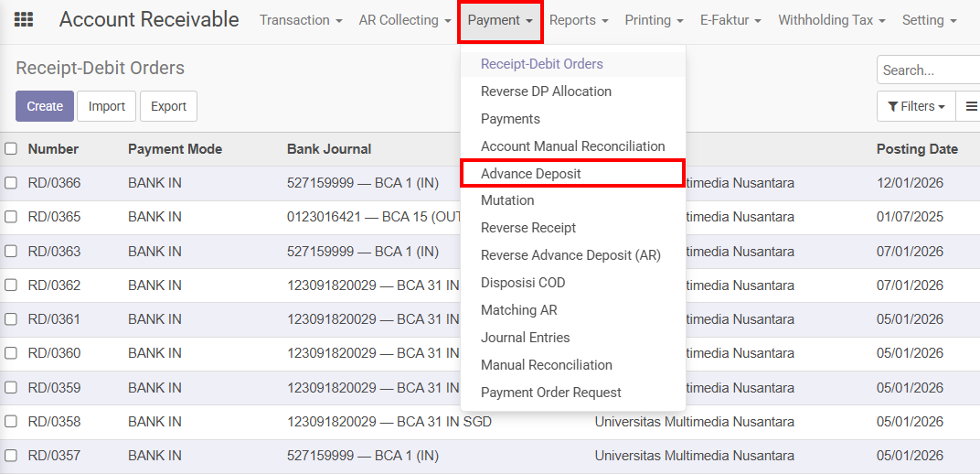Click the Create button
980x474 pixels.
pos(45,106)
